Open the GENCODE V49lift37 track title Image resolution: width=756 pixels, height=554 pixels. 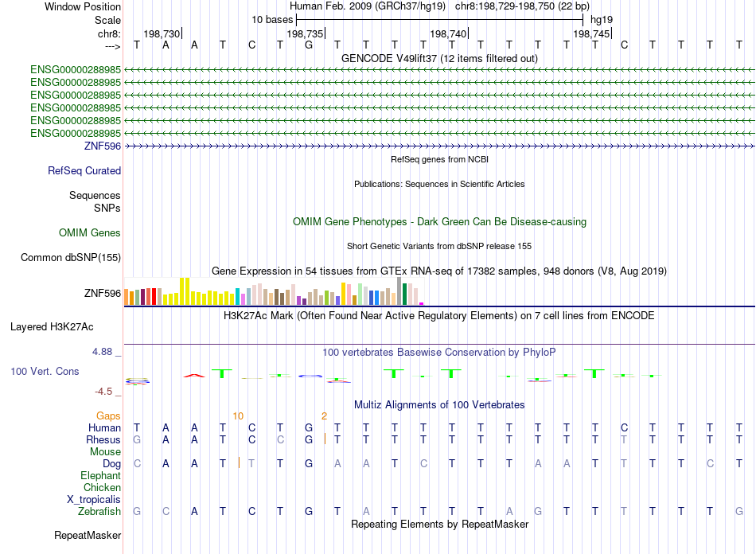439,58
